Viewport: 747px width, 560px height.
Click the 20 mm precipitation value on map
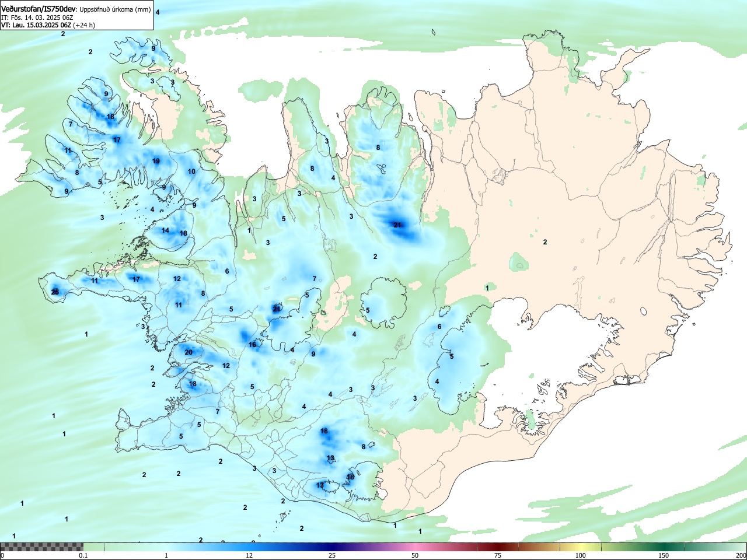[189, 352]
